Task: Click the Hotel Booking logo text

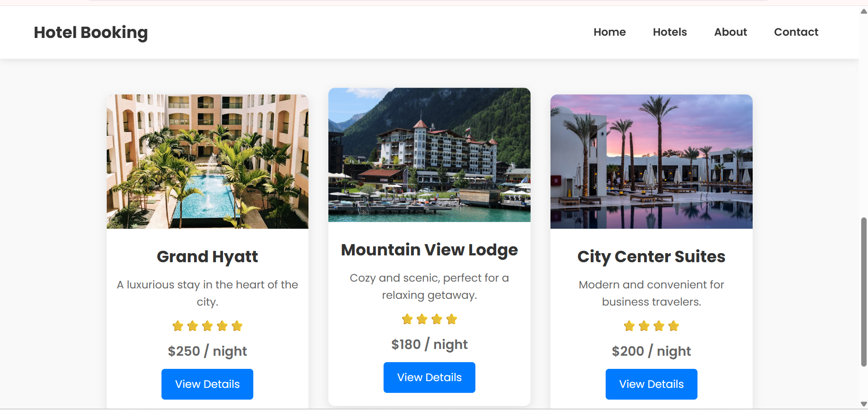Action: (91, 33)
